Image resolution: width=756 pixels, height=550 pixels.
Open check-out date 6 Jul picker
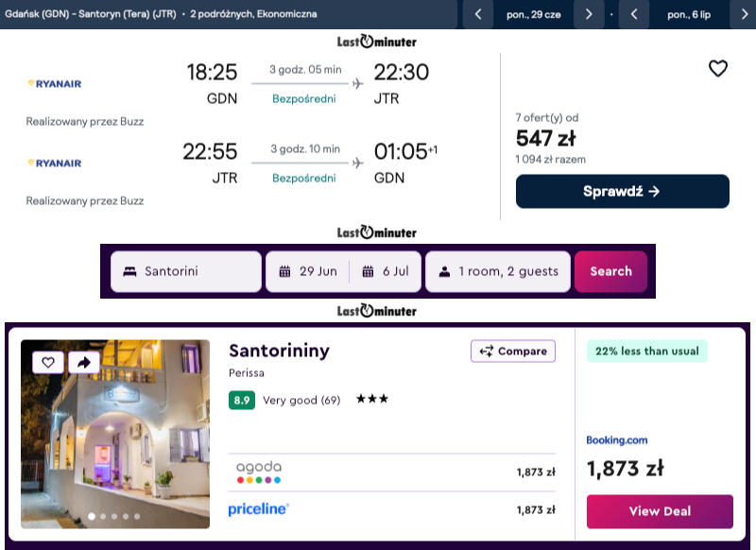385,271
